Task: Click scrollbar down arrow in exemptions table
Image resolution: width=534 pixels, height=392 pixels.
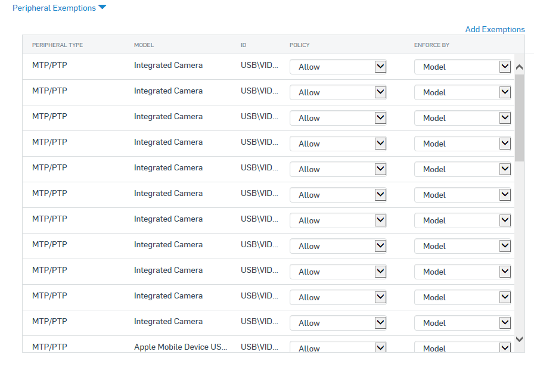Action: coord(519,339)
